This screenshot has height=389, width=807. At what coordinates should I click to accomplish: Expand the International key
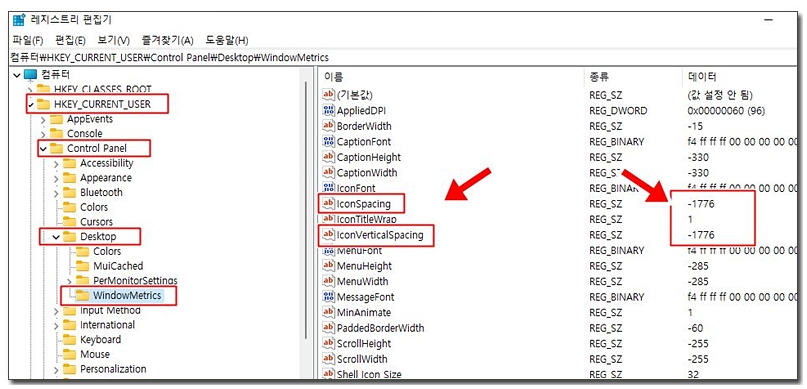tap(57, 325)
